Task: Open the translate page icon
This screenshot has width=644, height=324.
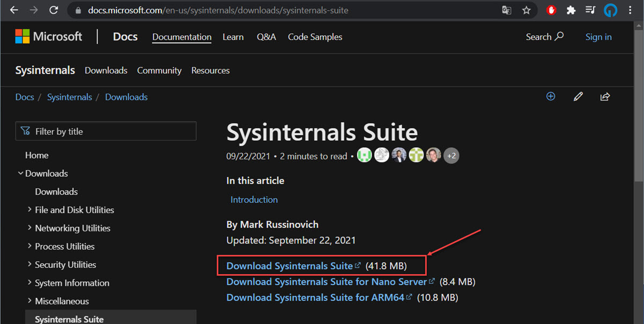Action: 507,10
